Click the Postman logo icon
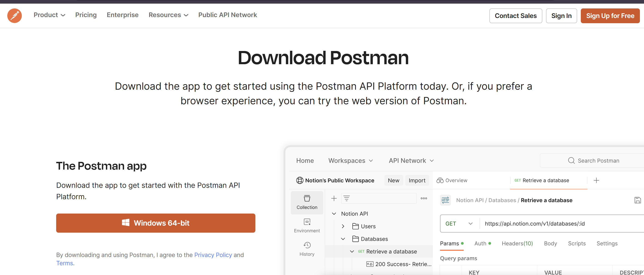644x275 pixels. pos(15,15)
